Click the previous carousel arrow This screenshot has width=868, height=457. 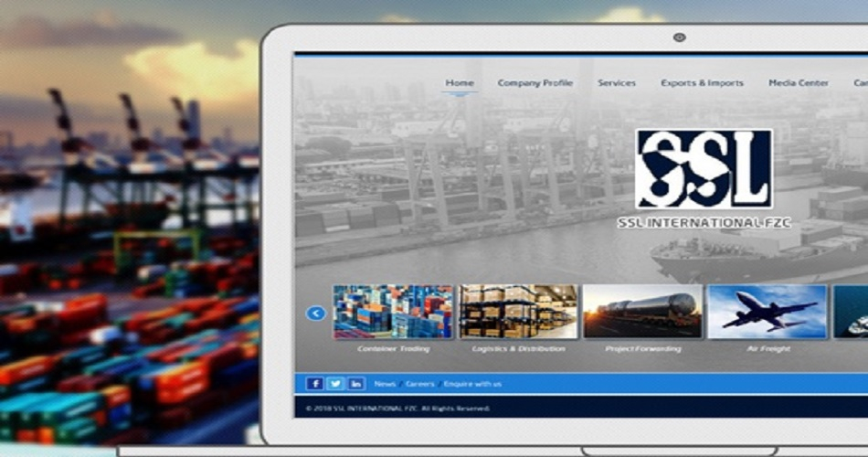click(316, 314)
